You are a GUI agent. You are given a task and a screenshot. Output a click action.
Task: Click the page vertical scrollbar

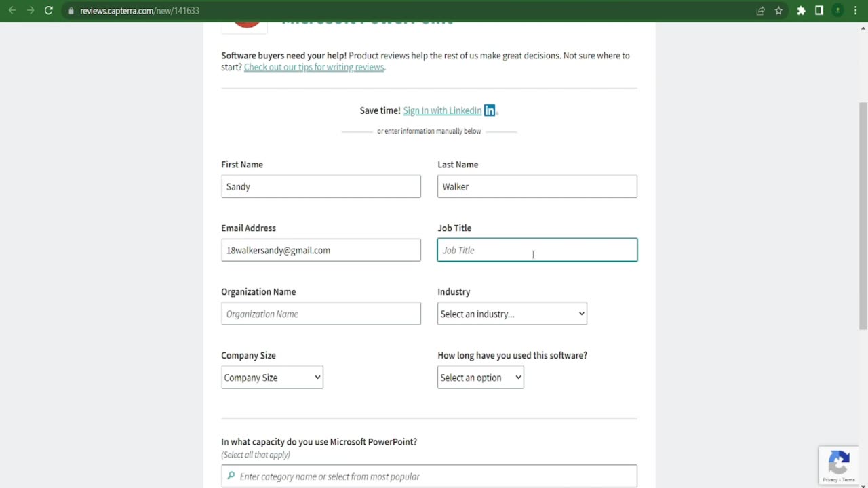click(863, 217)
